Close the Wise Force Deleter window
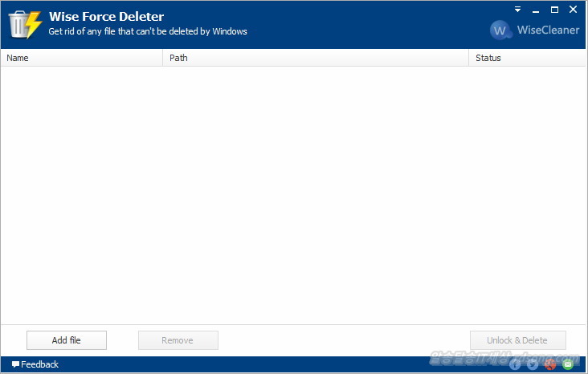Viewport: 588px width, 374px height. 573,10
